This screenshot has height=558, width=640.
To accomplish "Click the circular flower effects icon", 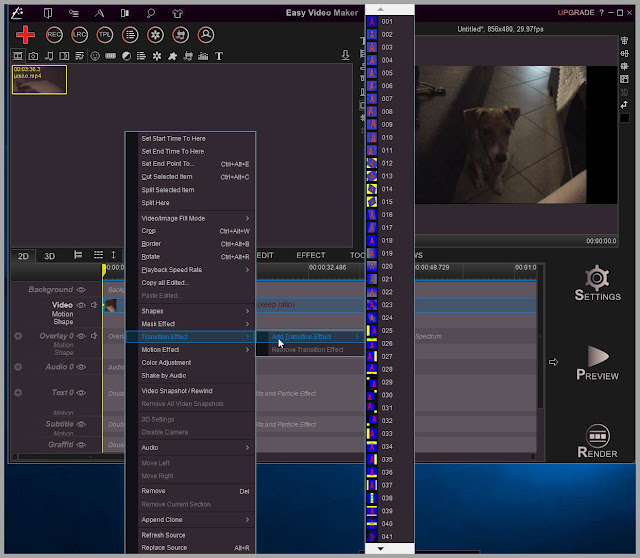I will [156, 35].
